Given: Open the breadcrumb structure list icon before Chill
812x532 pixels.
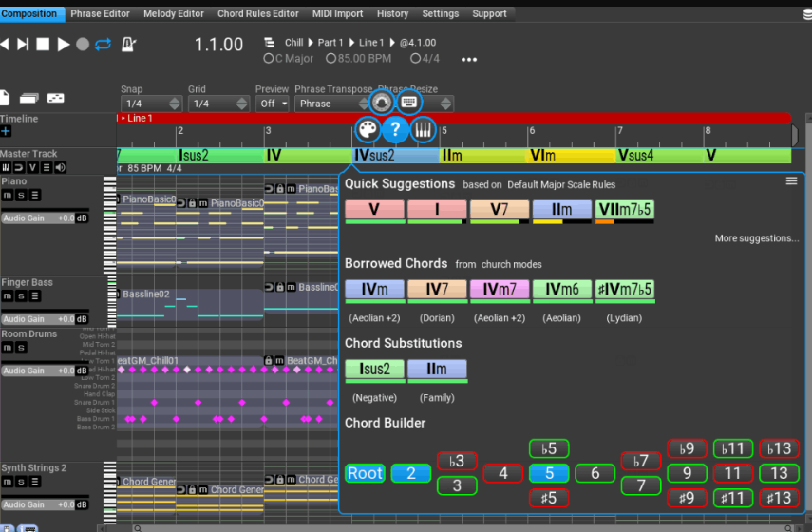Looking at the screenshot, I should point(269,42).
